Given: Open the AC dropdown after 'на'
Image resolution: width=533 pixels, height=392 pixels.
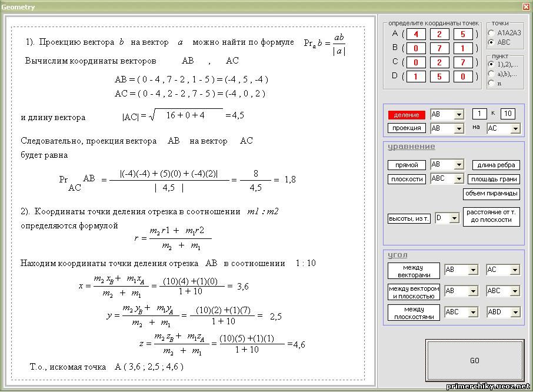Looking at the screenshot, I should (515, 128).
